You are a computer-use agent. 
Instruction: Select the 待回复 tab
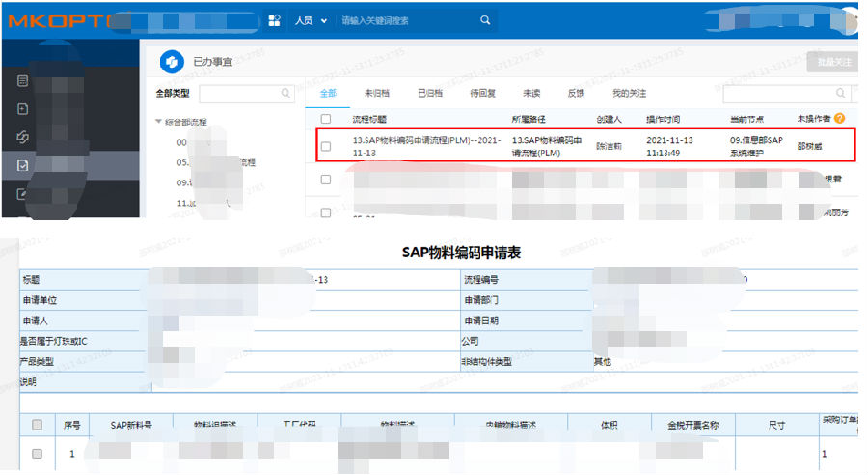[482, 94]
